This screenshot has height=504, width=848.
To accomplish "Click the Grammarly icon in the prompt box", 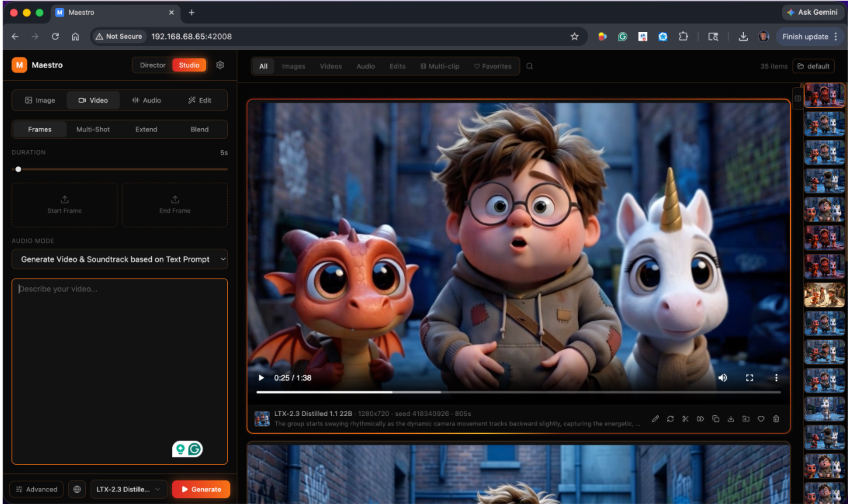I will [x=195, y=449].
